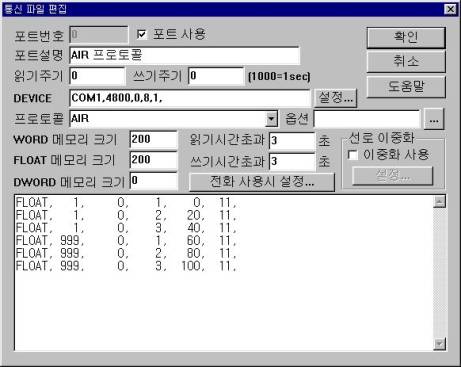Click the 취소 (Cancel) button
Image resolution: width=461 pixels, height=367 pixels.
[x=406, y=62]
